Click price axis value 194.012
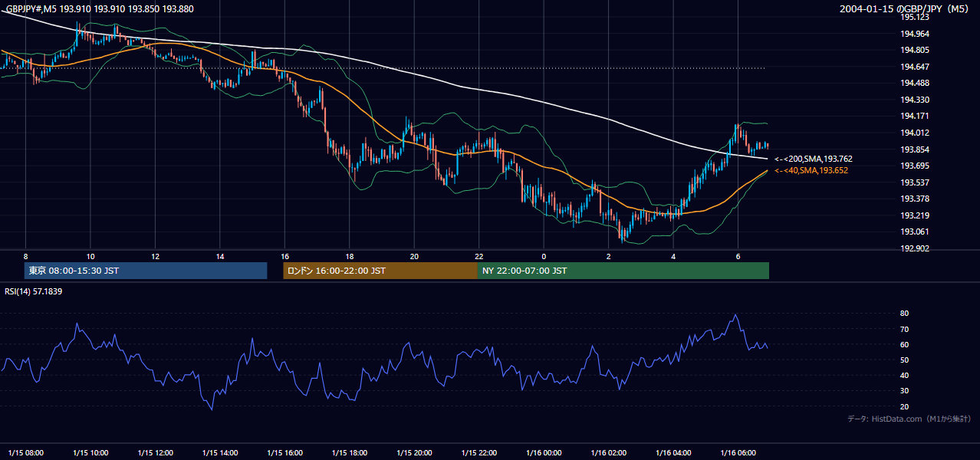This screenshot has width=980, height=460. (915, 133)
